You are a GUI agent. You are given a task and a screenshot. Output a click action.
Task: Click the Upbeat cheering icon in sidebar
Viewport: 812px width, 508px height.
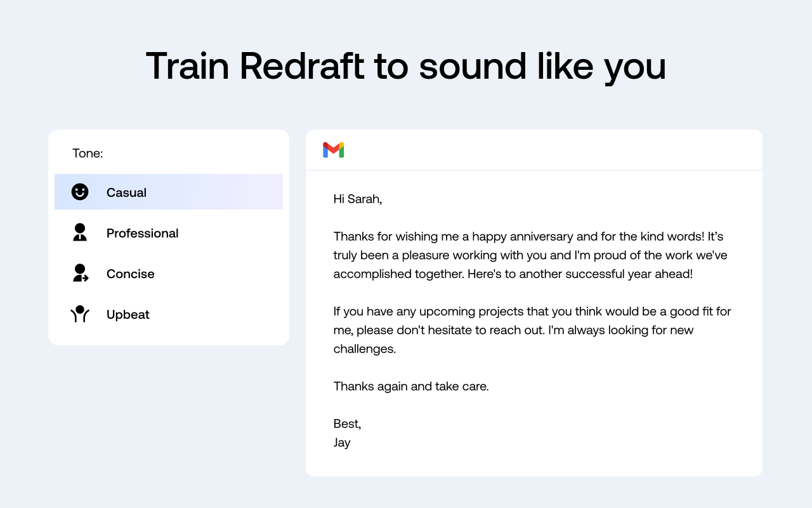click(80, 314)
